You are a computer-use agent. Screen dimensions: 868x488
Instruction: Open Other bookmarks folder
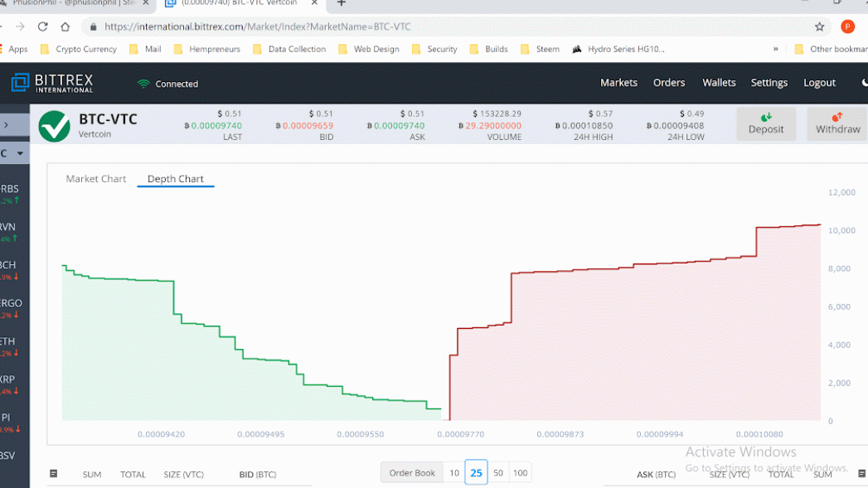coord(831,49)
